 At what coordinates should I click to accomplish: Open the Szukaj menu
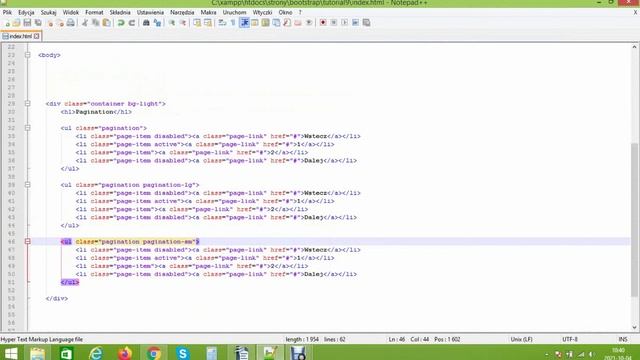click(x=49, y=13)
